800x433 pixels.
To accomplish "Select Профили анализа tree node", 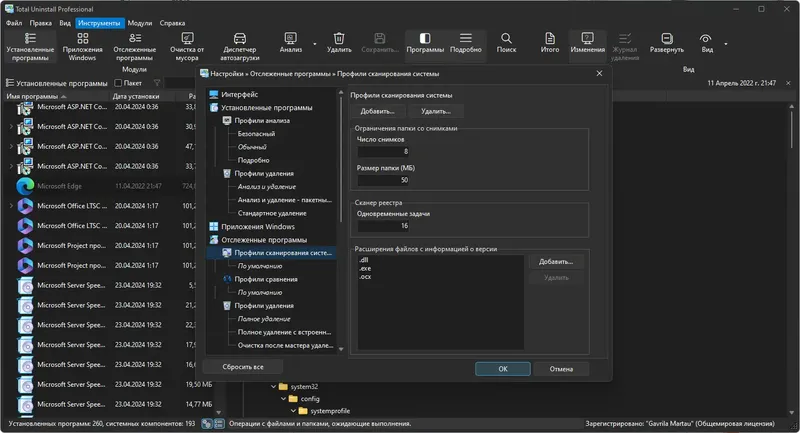I will pos(262,121).
